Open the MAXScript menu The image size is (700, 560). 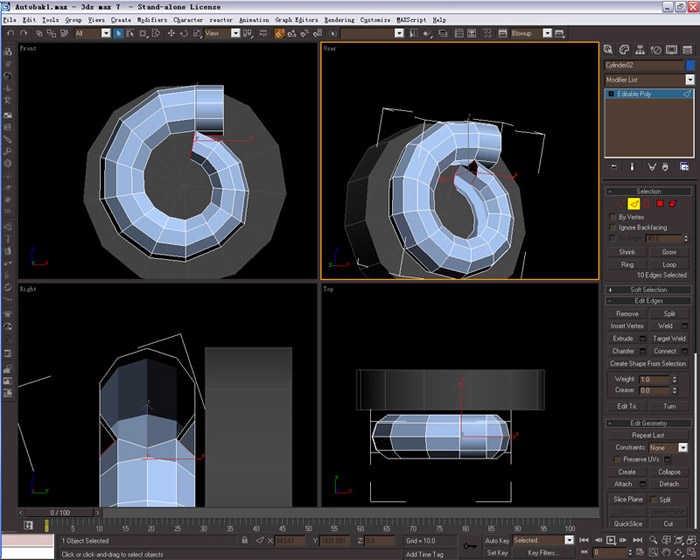[x=411, y=20]
